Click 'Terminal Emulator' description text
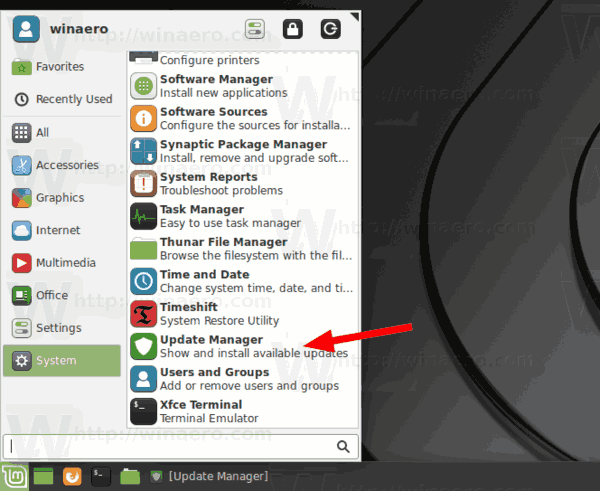The width and height of the screenshot is (600, 491). [209, 418]
